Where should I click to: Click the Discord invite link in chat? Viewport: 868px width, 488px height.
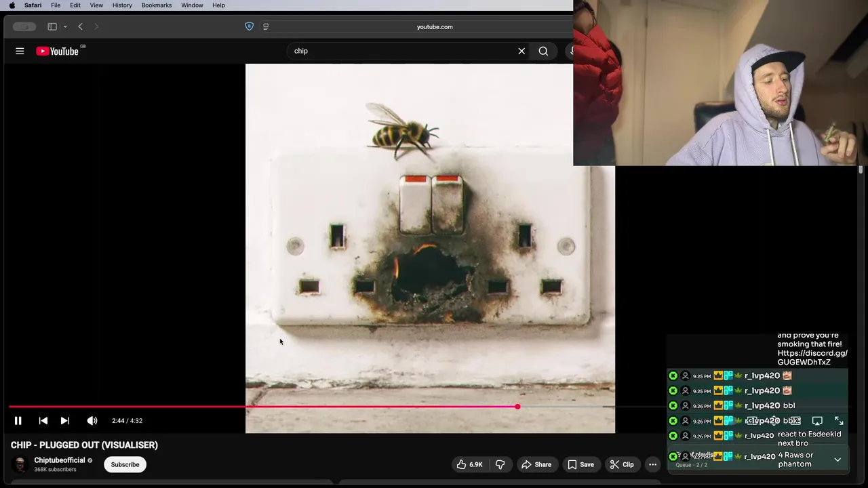[812, 358]
